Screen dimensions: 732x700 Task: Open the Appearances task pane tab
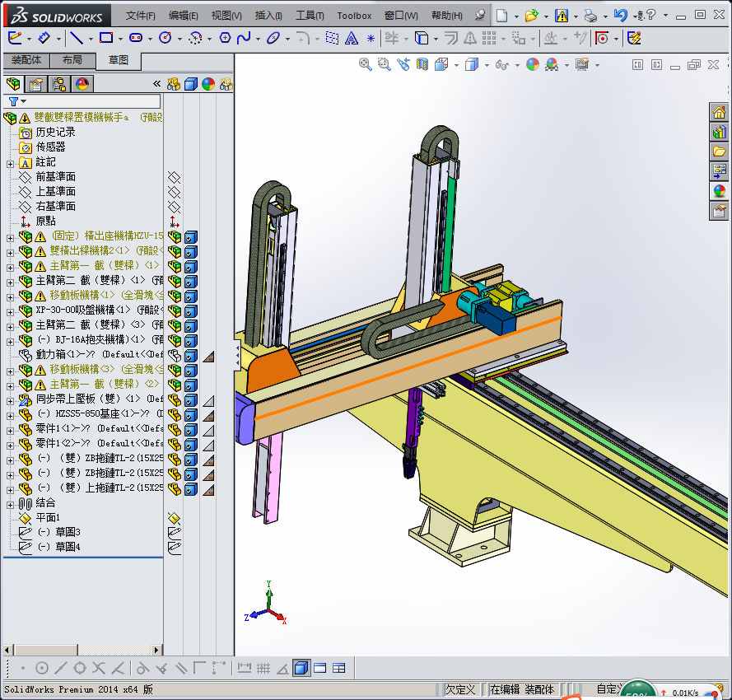pos(719,191)
